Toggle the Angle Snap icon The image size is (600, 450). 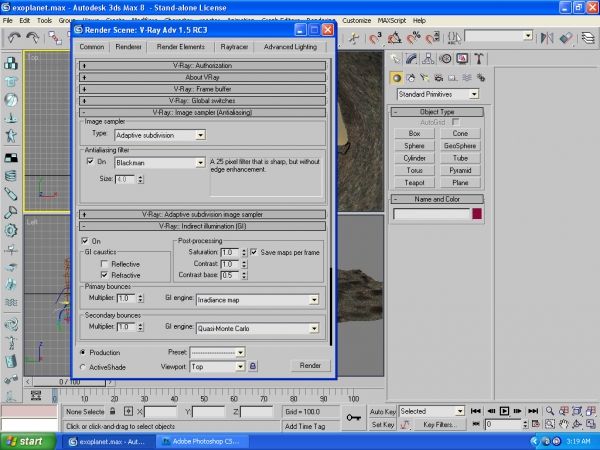(395, 38)
